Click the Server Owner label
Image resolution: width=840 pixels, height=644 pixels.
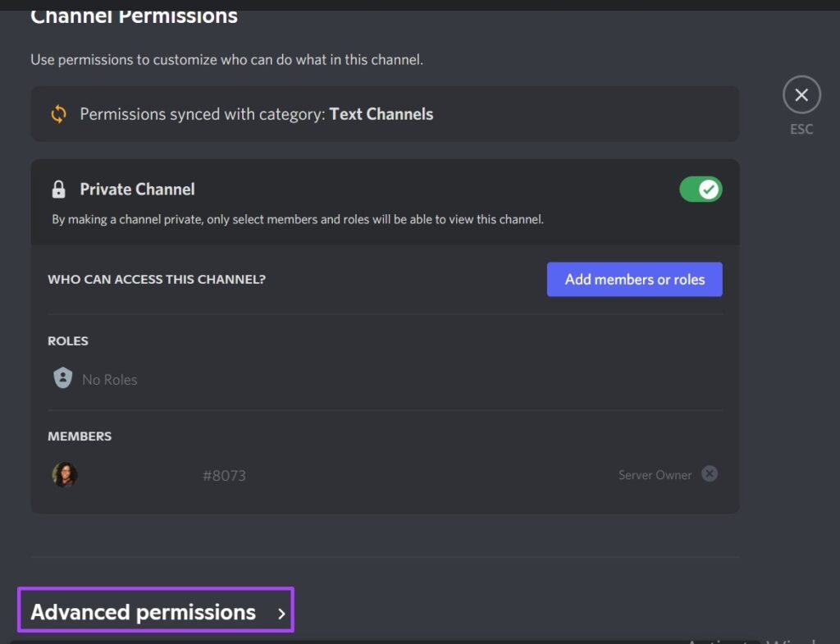(x=655, y=475)
